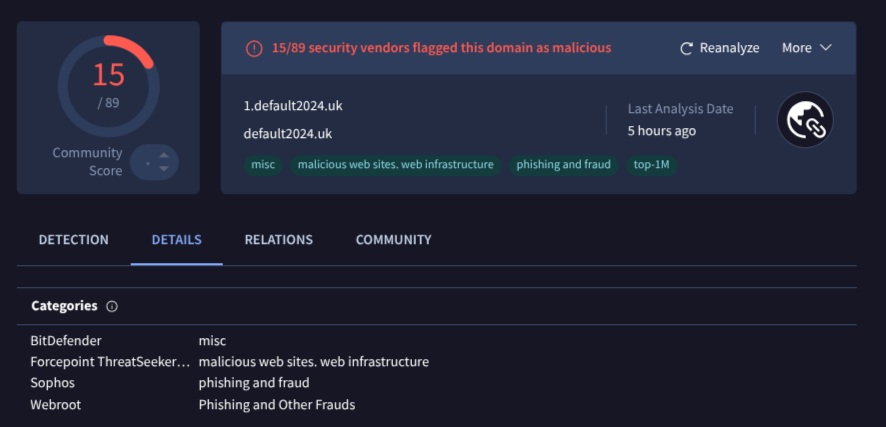Viewport: 886px width, 427px height.
Task: Click Forcepoint's 'malicious web sites' category value
Action: point(314,362)
